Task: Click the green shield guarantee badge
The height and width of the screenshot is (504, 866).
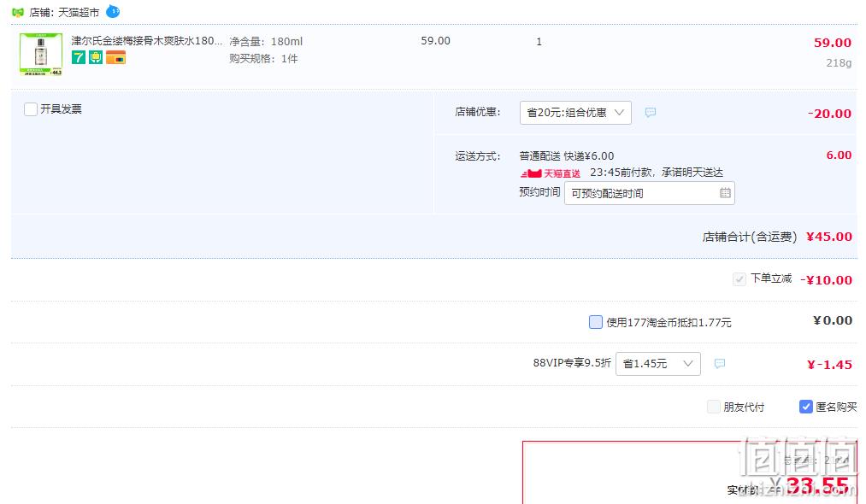Action: [x=96, y=57]
